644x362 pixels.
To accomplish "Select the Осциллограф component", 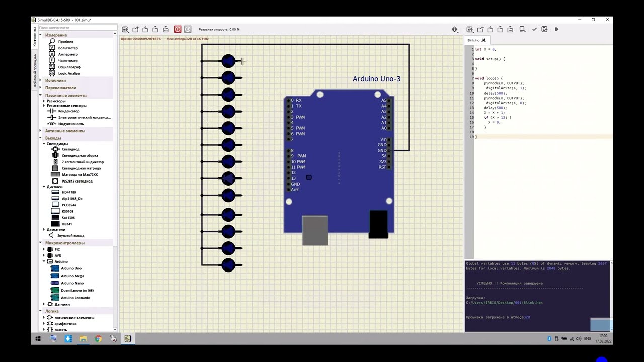I will point(69,67).
